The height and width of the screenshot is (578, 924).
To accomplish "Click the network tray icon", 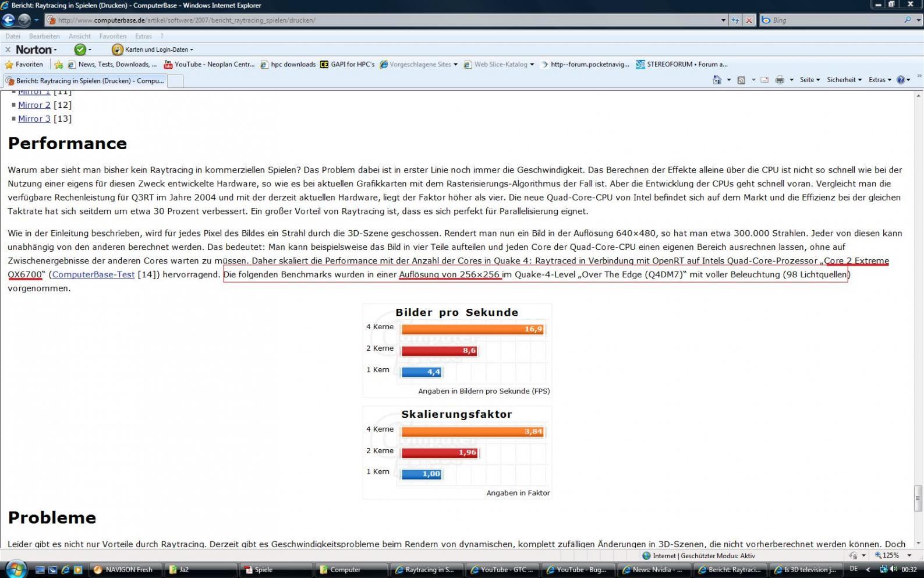I will click(x=883, y=569).
